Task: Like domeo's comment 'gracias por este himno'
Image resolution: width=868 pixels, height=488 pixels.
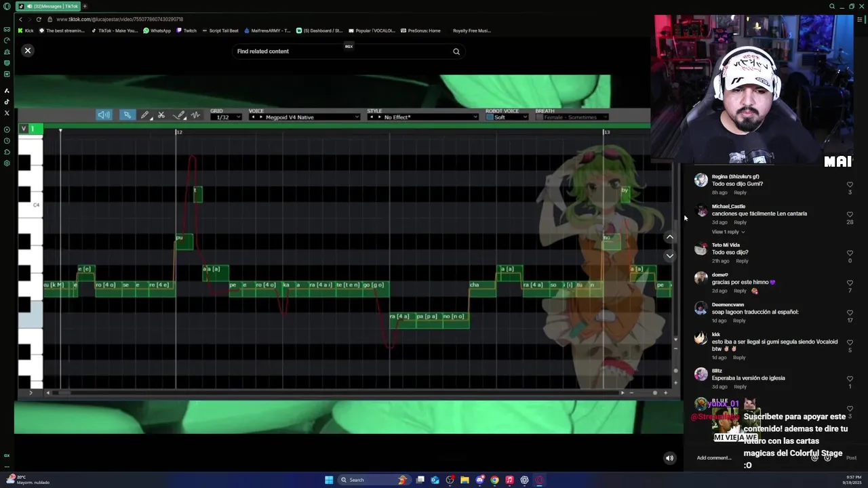Action: pyautogui.click(x=850, y=283)
